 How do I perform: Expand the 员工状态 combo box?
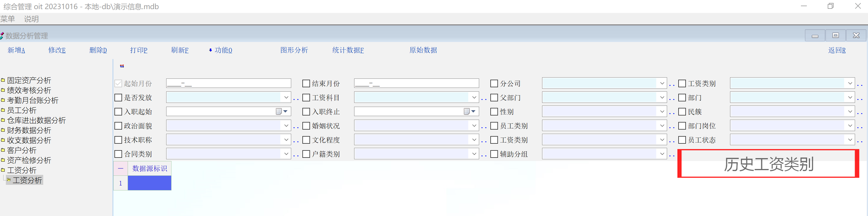tap(850, 140)
